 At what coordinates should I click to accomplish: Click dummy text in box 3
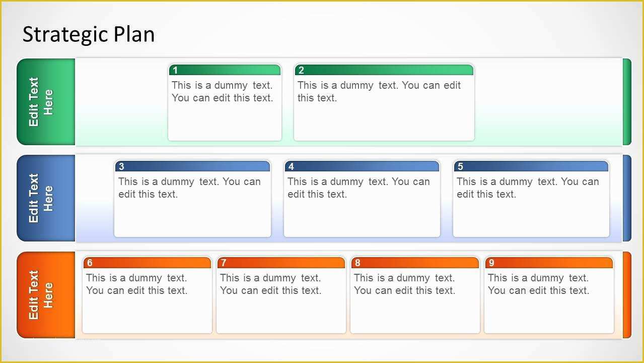pyautogui.click(x=189, y=188)
